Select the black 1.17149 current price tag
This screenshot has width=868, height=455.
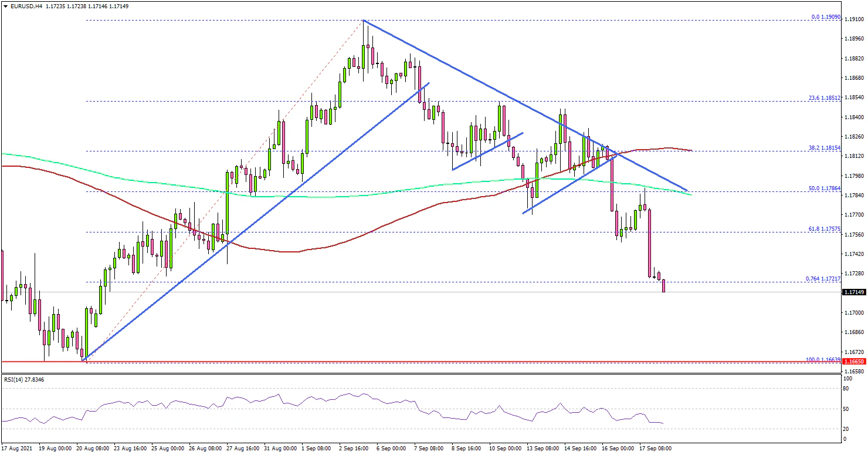(x=853, y=292)
